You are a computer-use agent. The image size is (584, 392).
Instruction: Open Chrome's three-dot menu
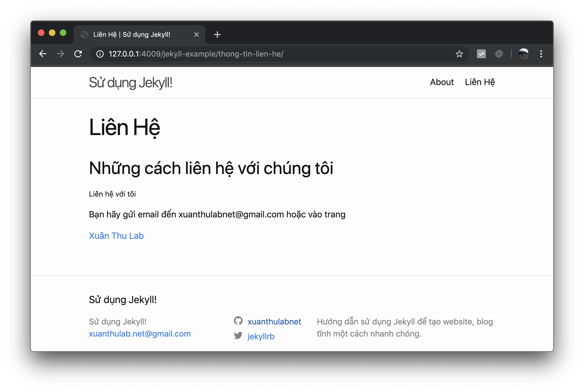coord(541,54)
